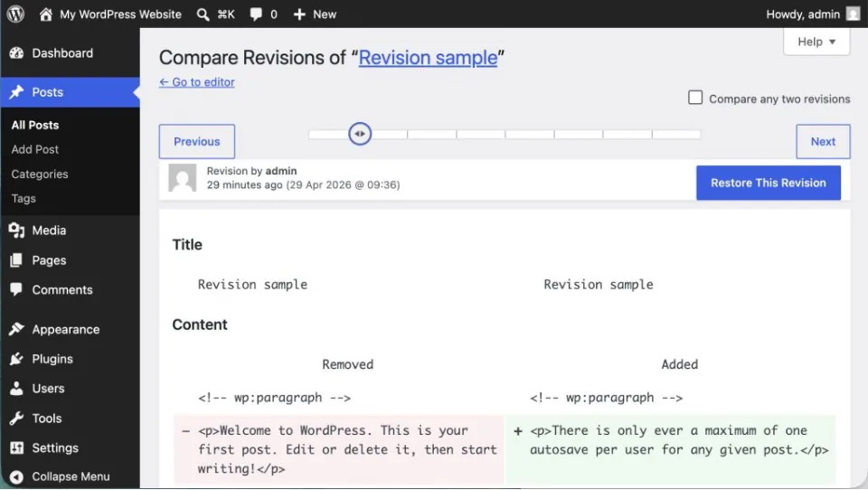This screenshot has width=868, height=490.
Task: Expand the Help dropdown
Action: [x=816, y=42]
